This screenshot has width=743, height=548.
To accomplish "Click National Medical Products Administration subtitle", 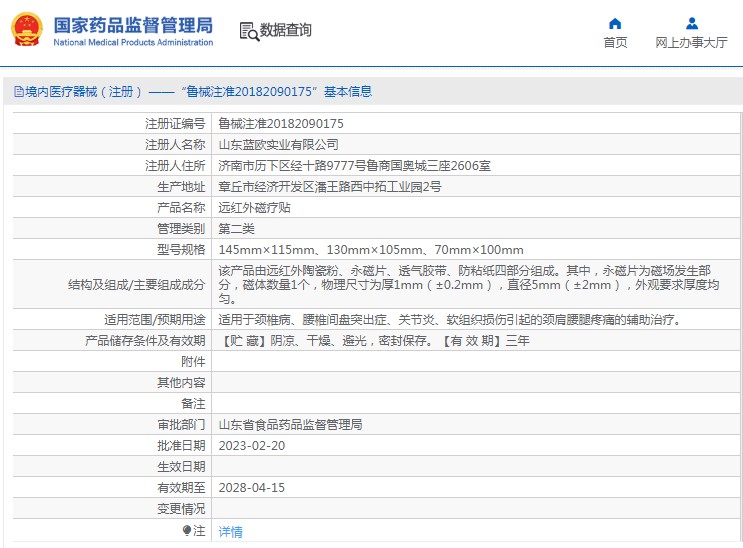I will [133, 42].
